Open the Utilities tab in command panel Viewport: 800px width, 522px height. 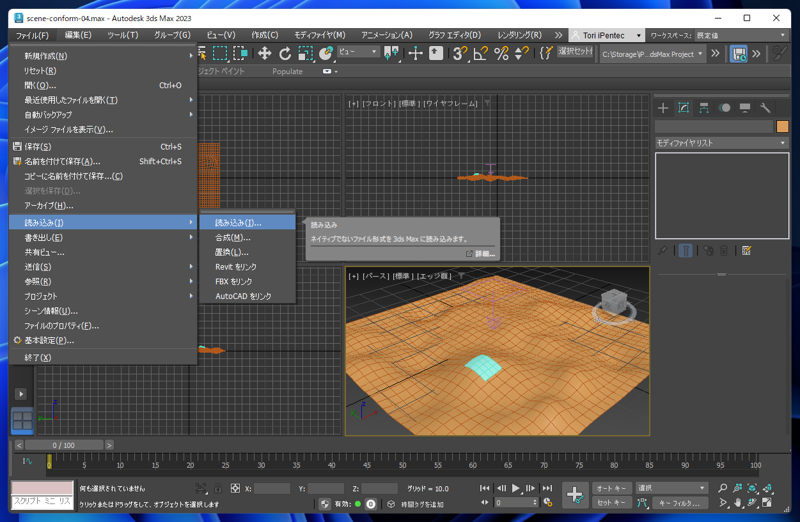(765, 108)
